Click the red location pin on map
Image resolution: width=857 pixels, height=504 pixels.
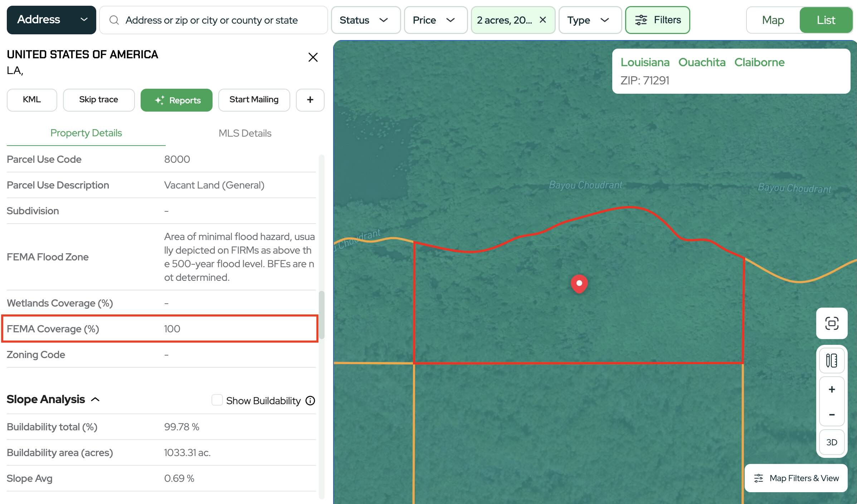click(x=579, y=283)
